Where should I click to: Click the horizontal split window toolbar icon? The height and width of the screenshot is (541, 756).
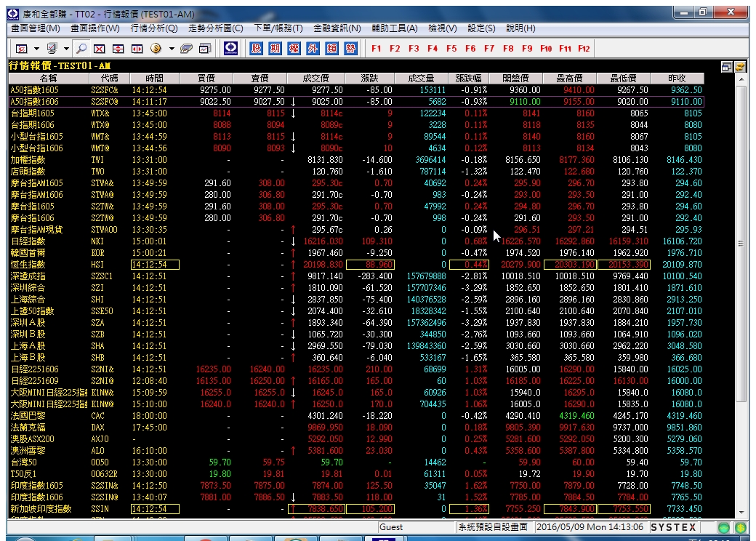pos(118,48)
